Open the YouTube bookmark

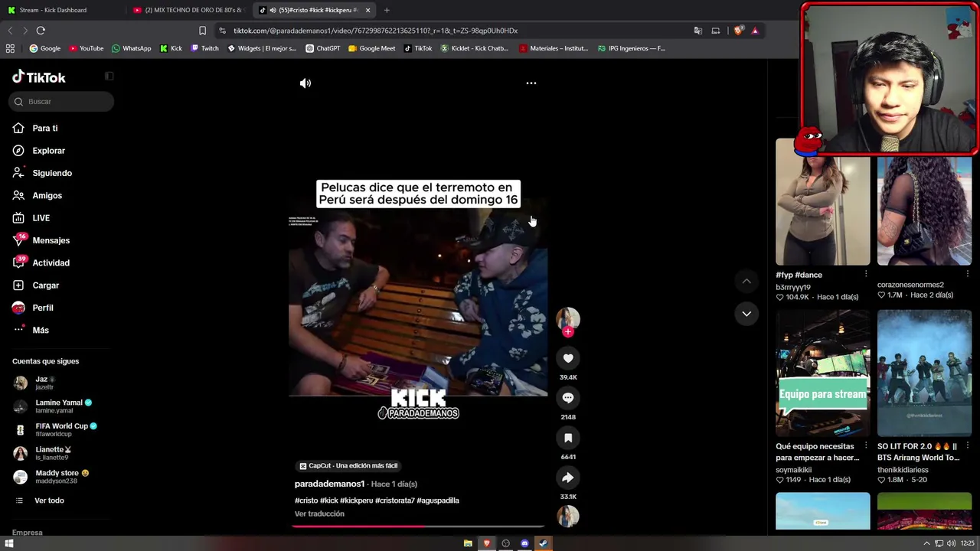point(87,48)
